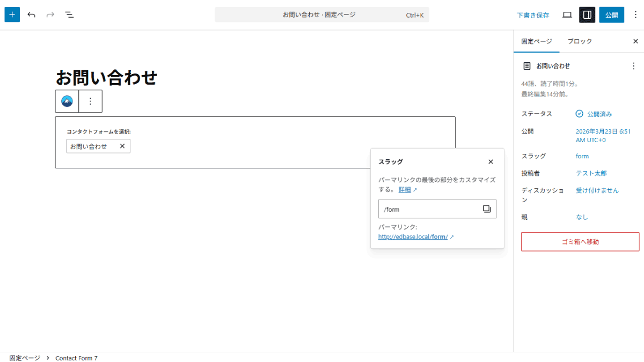
Task: Open the preview (monitor) icon
Action: tap(567, 14)
